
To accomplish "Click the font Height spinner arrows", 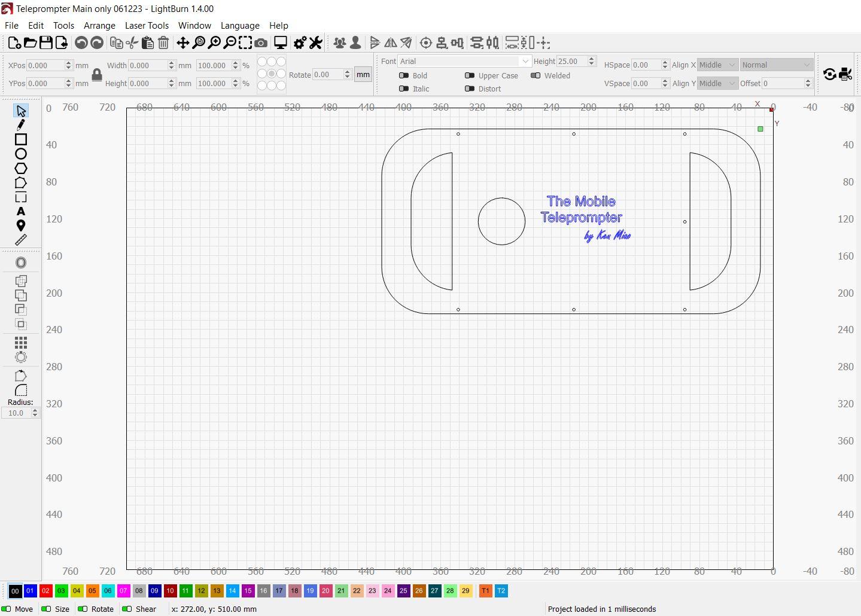I will coord(591,61).
